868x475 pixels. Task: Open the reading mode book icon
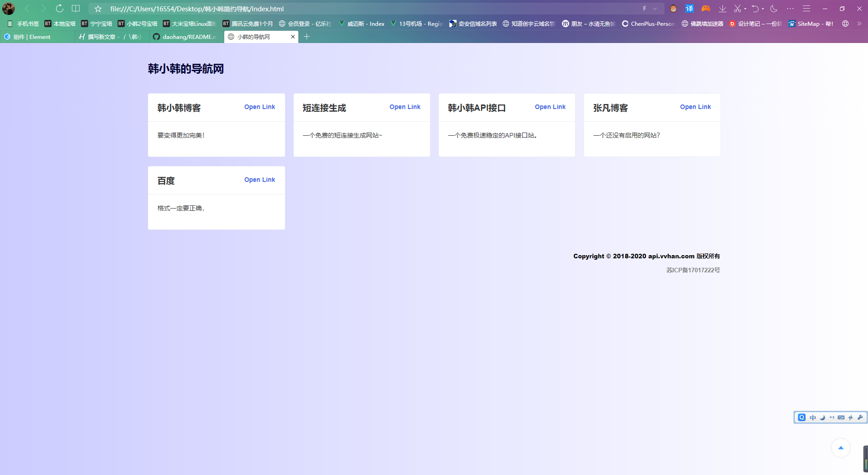click(x=76, y=9)
